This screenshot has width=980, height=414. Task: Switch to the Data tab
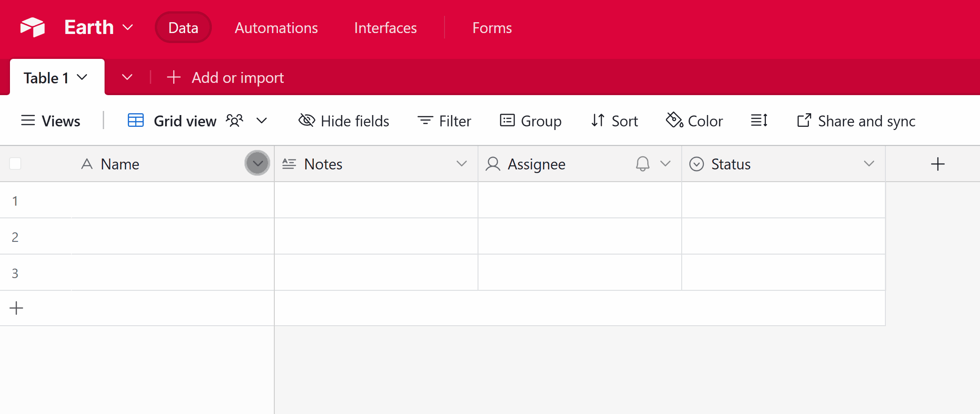point(183,28)
